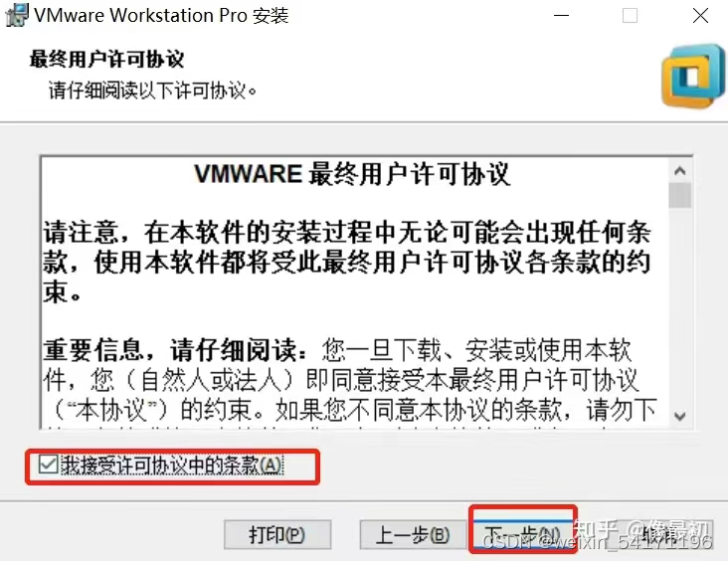Proceed with 下一步(N) button
The width and height of the screenshot is (728, 561).
(522, 534)
